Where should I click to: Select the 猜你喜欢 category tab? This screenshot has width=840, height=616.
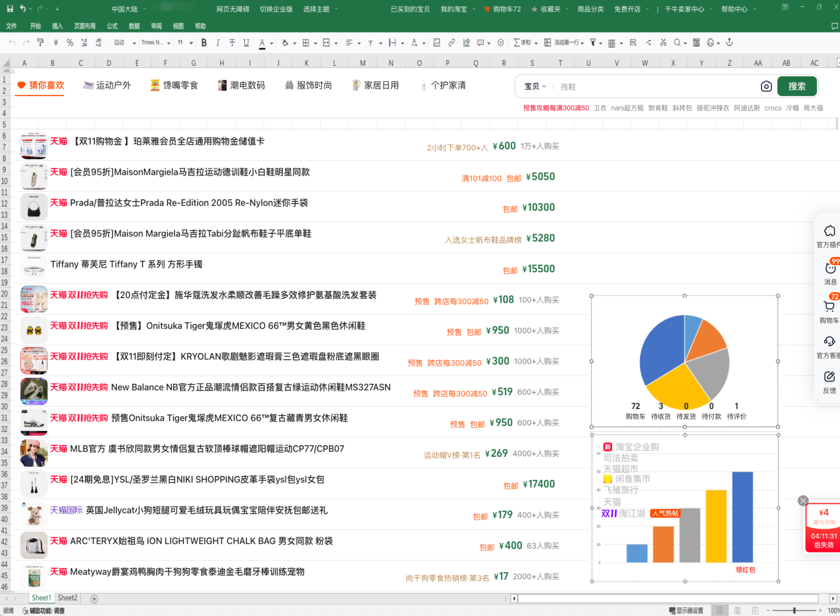click(x=41, y=85)
